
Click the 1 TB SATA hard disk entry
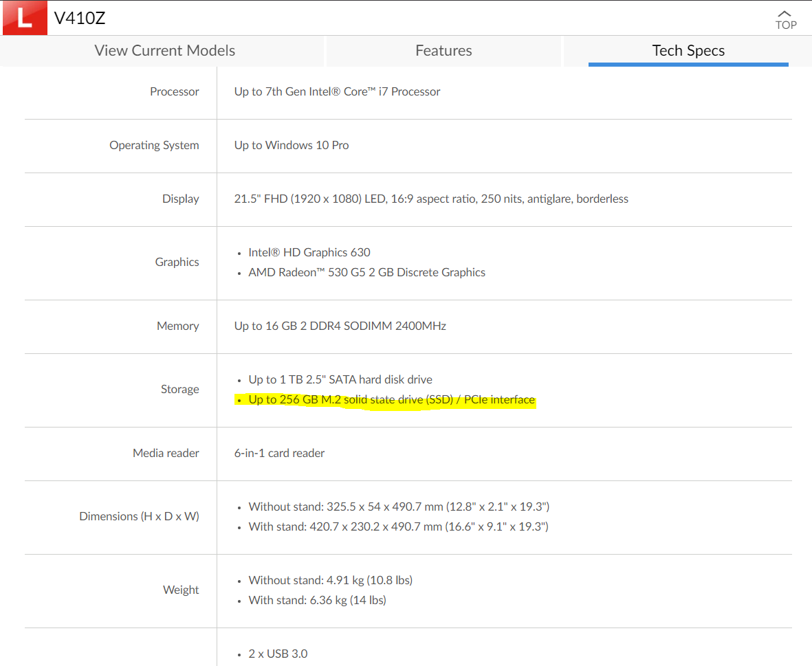tap(340, 379)
